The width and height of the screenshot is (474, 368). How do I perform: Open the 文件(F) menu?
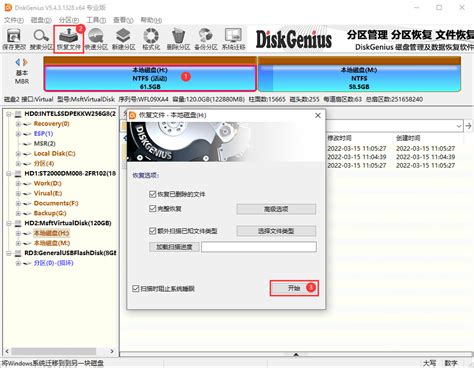coord(14,20)
